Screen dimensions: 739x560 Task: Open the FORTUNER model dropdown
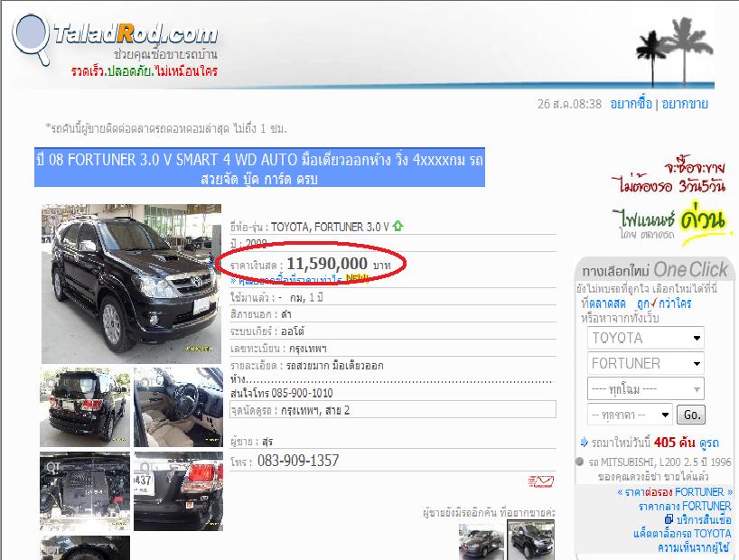[x=645, y=363]
